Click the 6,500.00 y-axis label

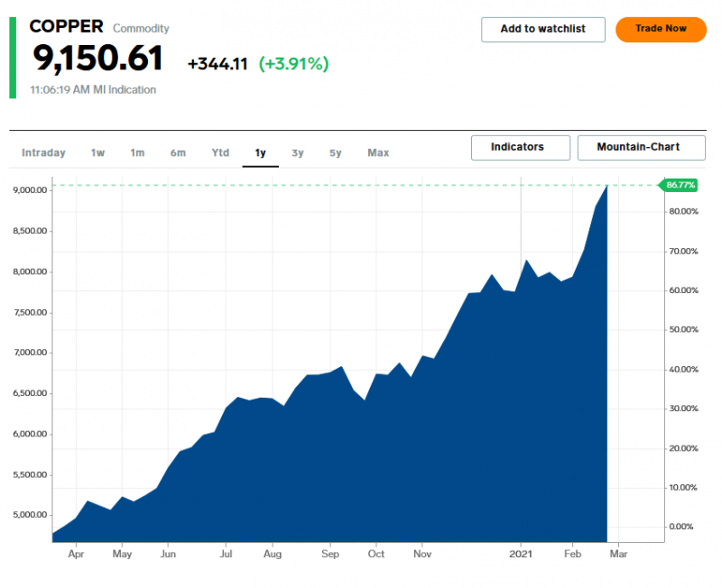tap(30, 393)
